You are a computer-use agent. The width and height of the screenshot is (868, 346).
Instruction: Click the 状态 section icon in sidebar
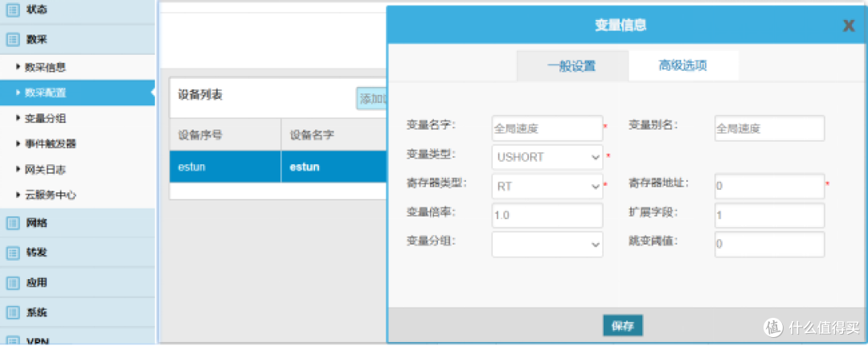(x=12, y=10)
